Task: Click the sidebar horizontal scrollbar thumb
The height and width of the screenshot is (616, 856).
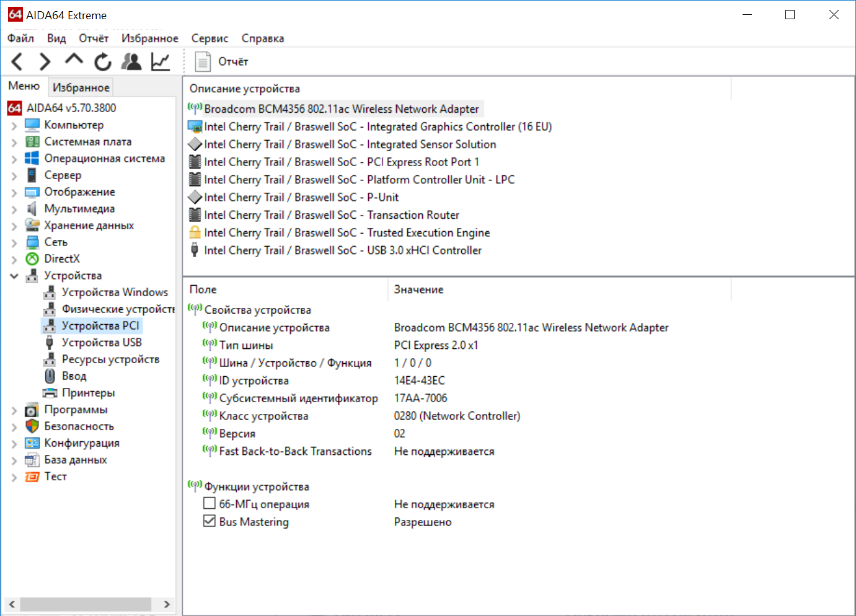Action: pyautogui.click(x=85, y=604)
